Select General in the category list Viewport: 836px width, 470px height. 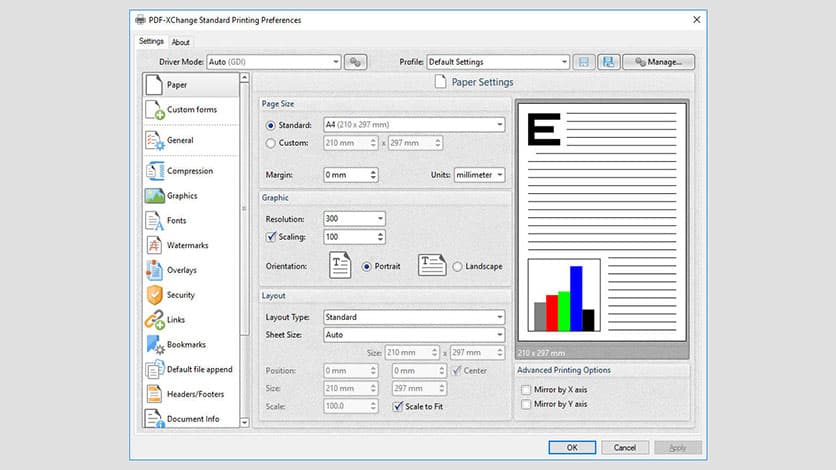191,140
